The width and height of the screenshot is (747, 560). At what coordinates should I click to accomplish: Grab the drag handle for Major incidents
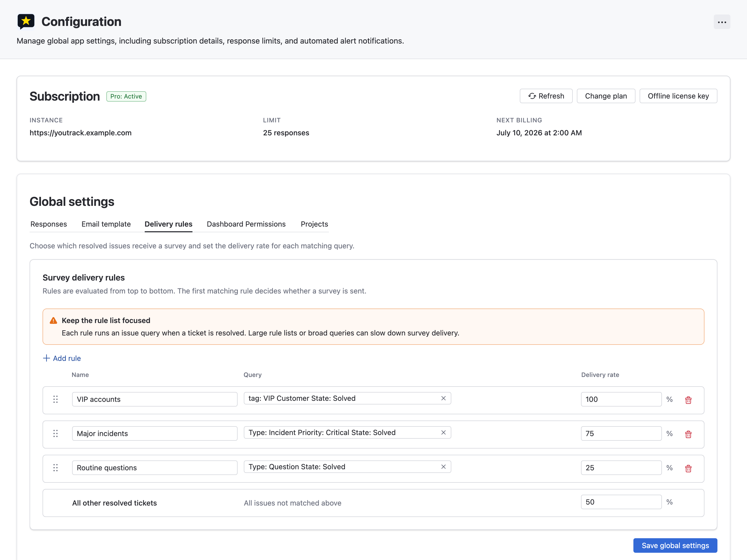pos(56,433)
